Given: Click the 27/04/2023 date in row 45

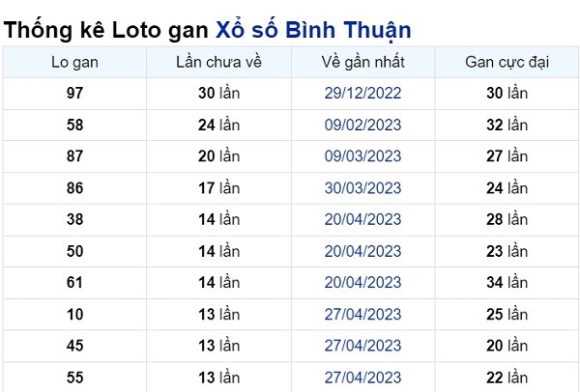Looking at the screenshot, I should pos(362,346).
